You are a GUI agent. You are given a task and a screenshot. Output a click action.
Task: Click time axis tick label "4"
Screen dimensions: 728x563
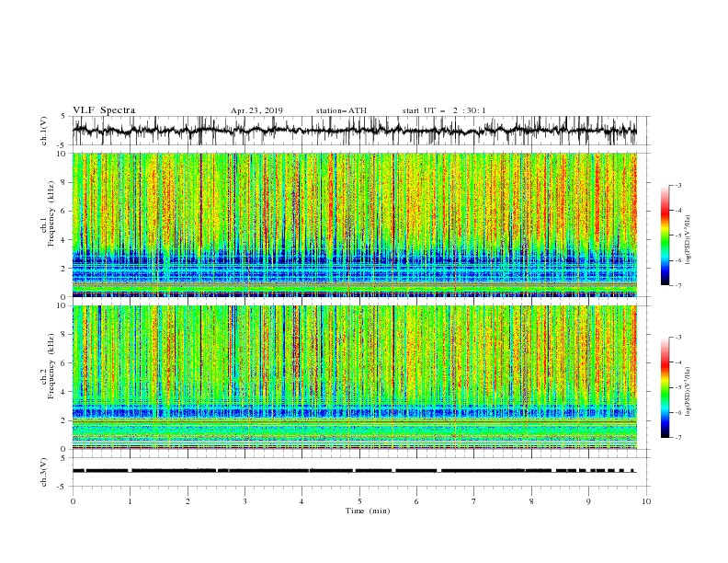pos(301,501)
